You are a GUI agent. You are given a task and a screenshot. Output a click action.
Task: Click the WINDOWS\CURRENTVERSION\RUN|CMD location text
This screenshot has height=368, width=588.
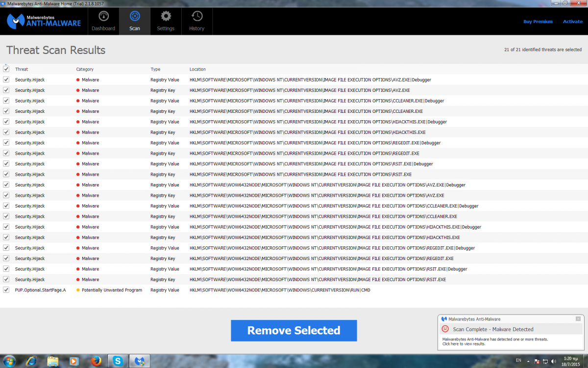pos(280,290)
